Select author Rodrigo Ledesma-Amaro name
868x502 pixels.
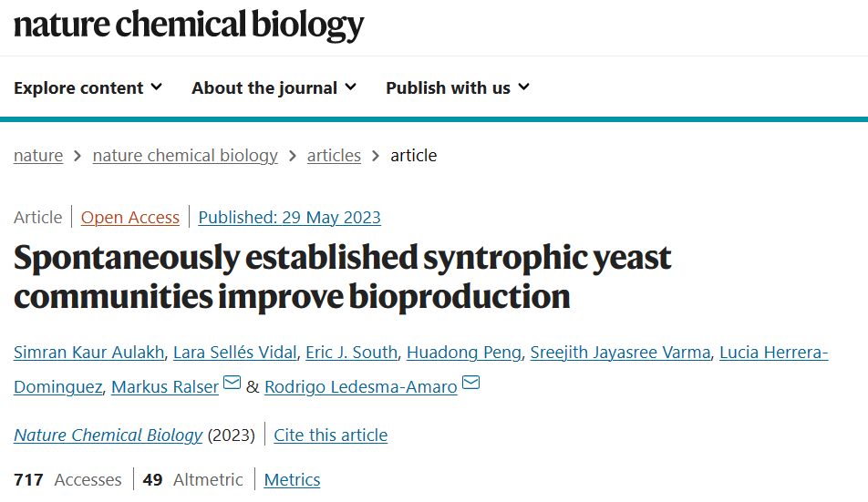tap(361, 387)
